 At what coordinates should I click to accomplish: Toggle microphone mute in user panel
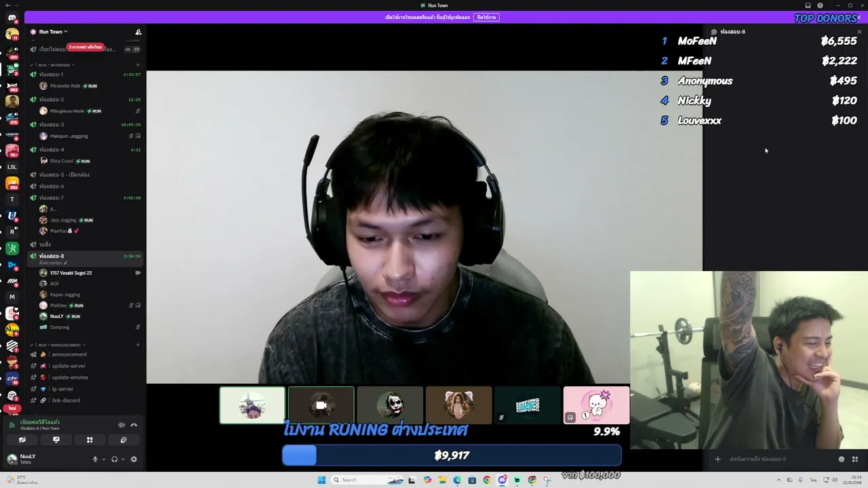95,460
